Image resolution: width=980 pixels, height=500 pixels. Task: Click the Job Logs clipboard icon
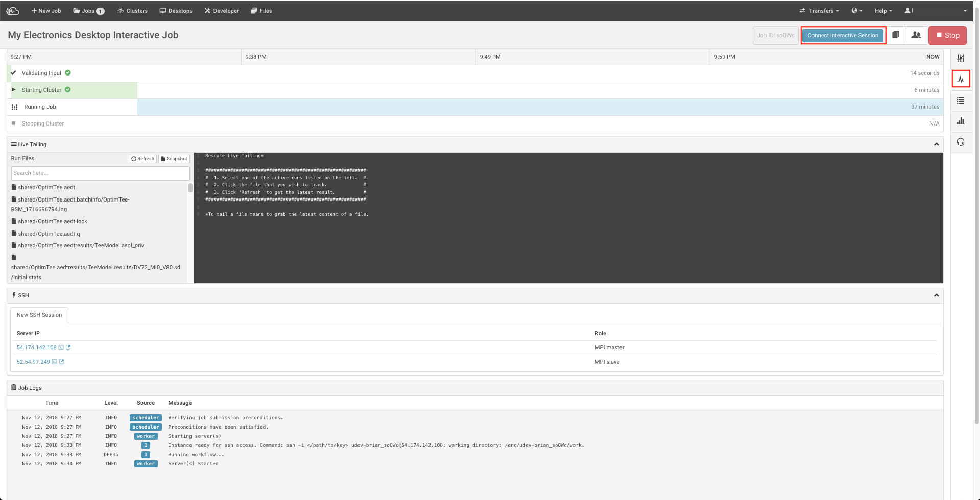[x=14, y=387]
